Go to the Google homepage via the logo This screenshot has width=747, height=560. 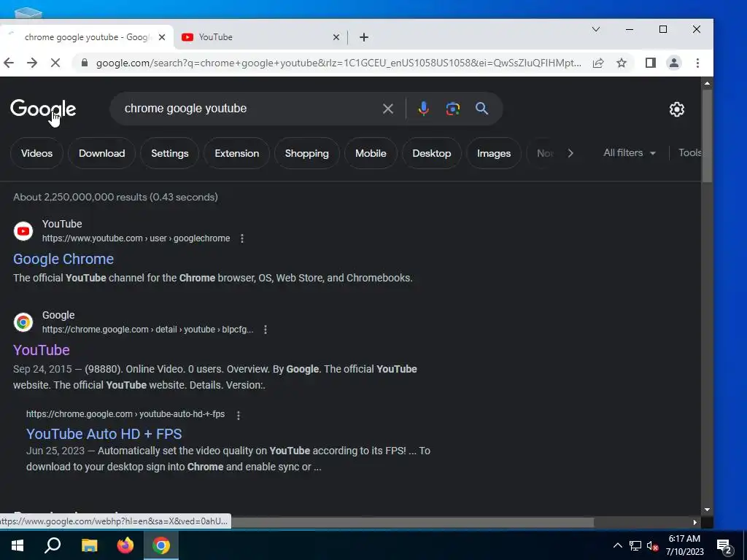pos(43,109)
